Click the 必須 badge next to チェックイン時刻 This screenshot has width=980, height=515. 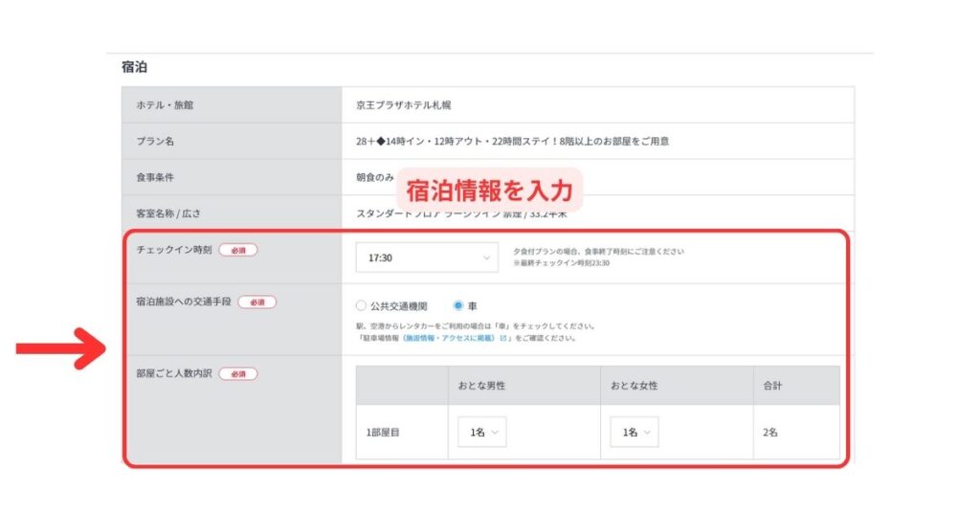(x=238, y=250)
